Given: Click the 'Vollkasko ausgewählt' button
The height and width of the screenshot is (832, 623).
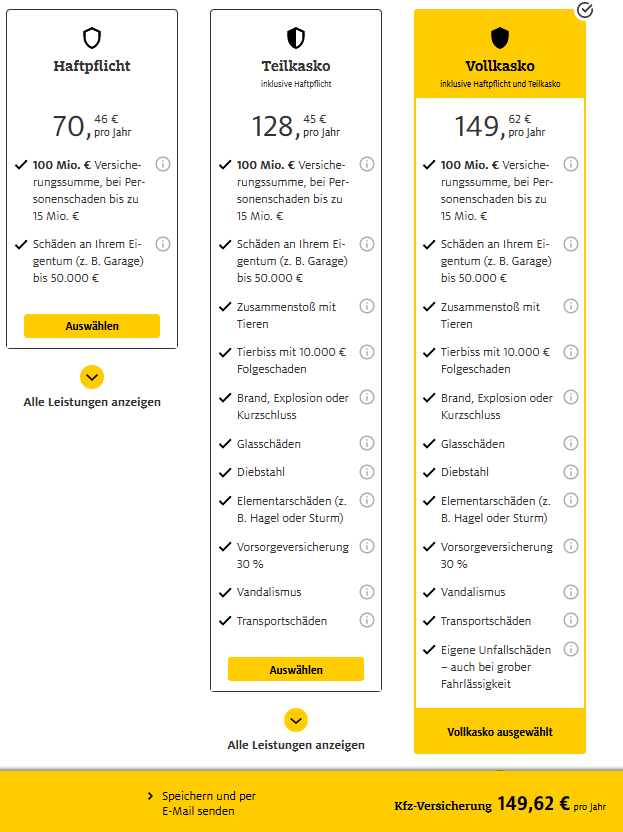Looking at the screenshot, I should 500,732.
